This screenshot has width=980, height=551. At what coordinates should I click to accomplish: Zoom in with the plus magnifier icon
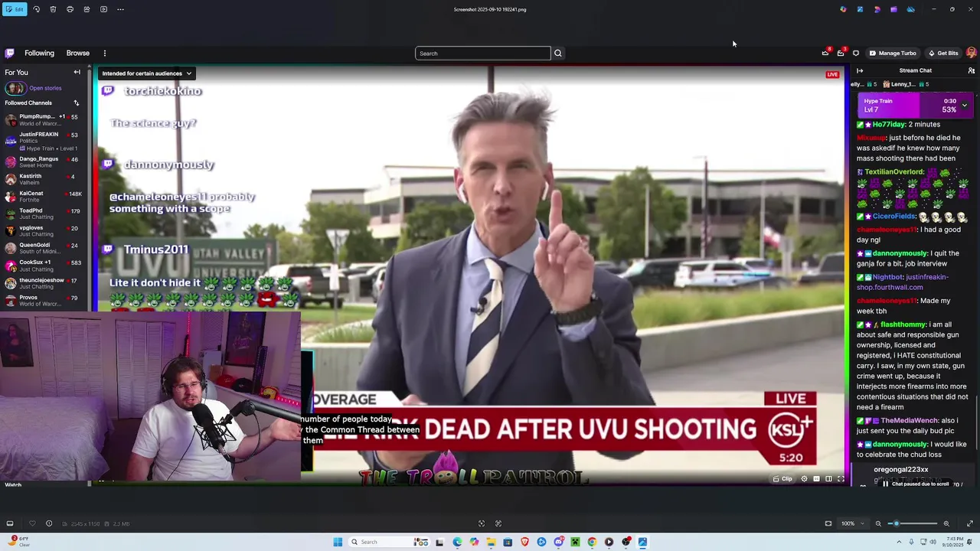(946, 523)
